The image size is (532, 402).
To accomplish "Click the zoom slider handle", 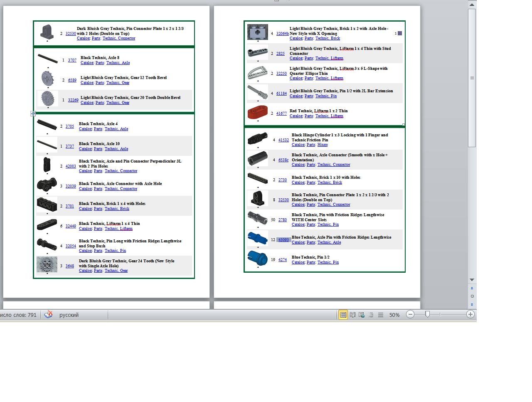I will [427, 315].
